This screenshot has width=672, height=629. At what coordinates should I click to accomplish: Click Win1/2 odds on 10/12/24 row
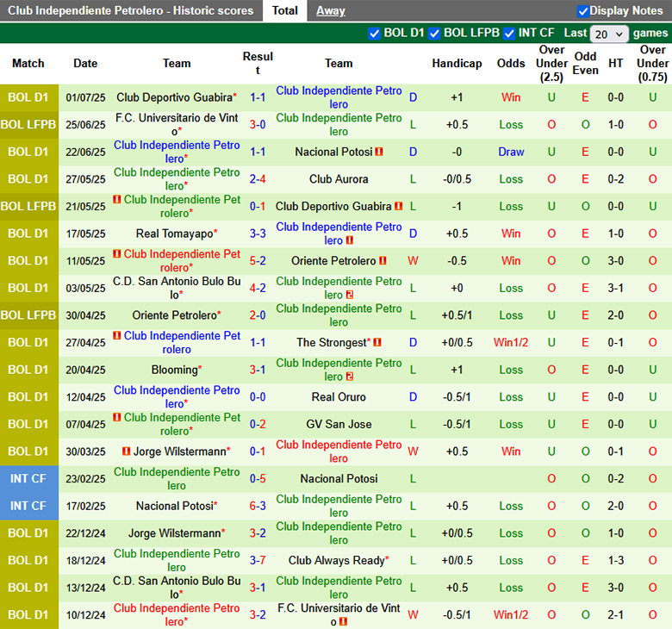[x=511, y=615]
